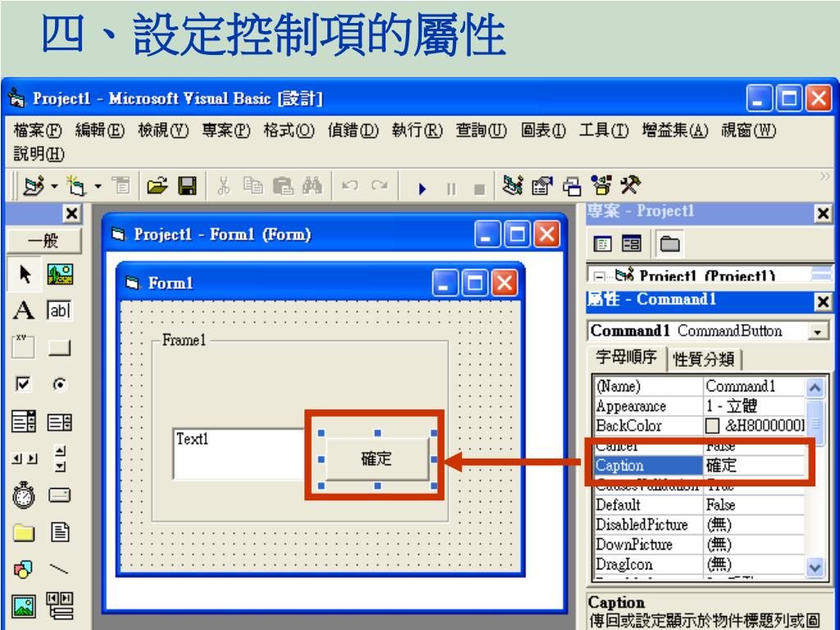Click the 一般 toolbox tab button
Viewport: 840px width, 630px height.
coord(44,240)
